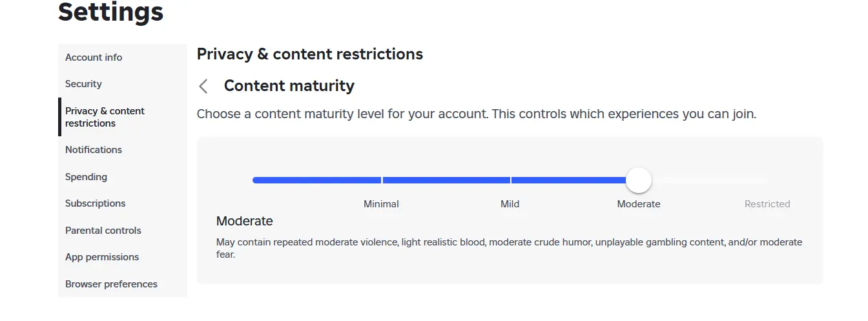Click the white slider handle at Moderate
The image size is (868, 321).
click(x=639, y=180)
